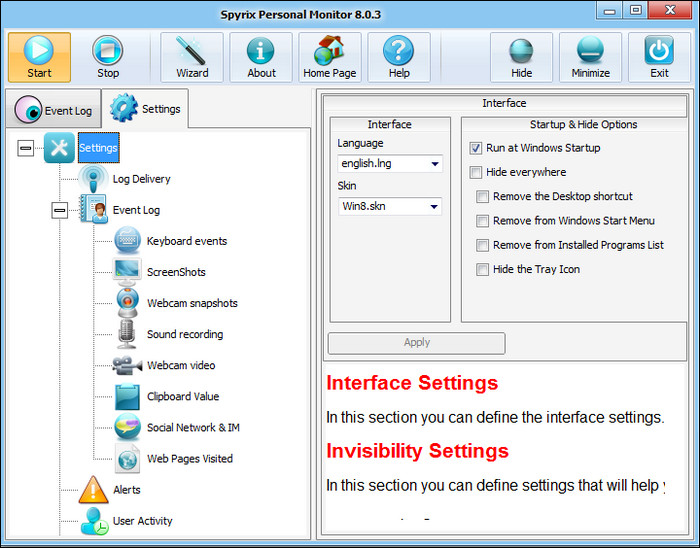Switch to the Settings tab

tap(145, 108)
